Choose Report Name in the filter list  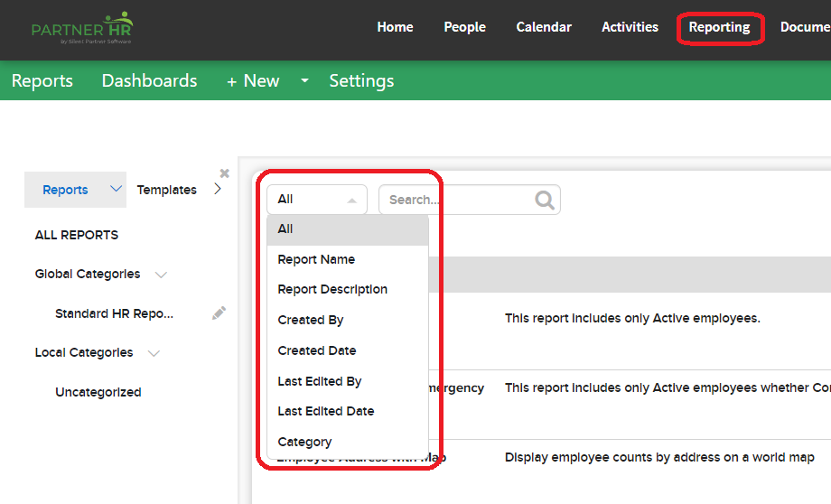click(x=348, y=260)
